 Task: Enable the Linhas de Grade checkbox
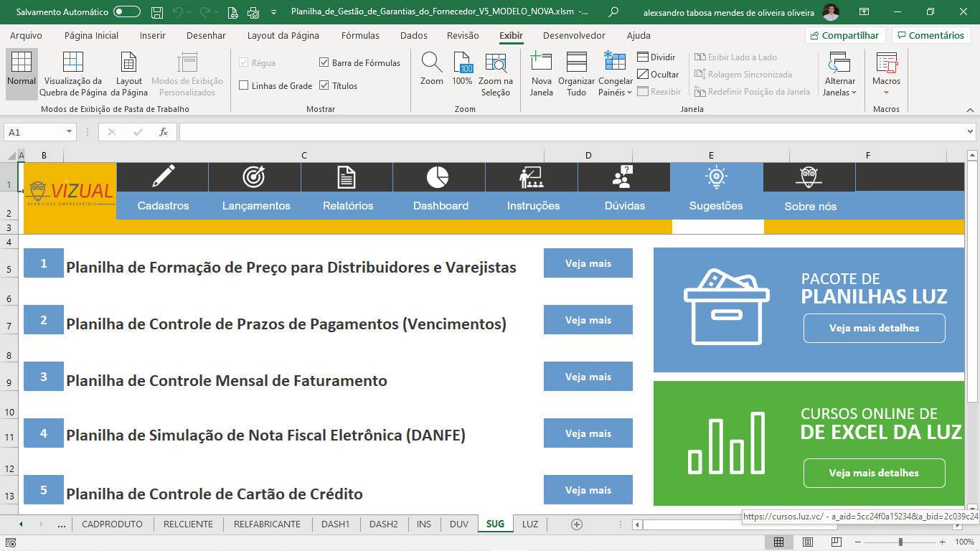pos(244,85)
